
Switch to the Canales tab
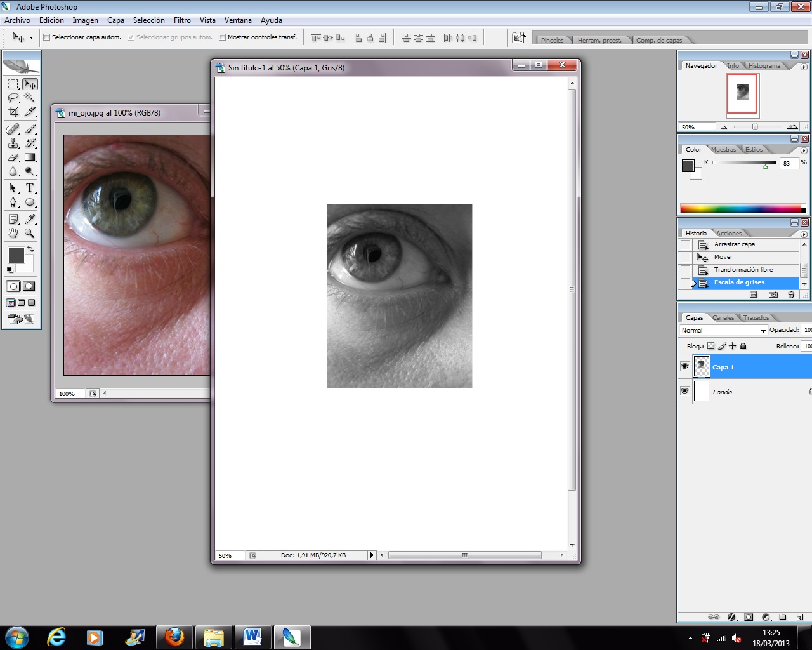(723, 317)
